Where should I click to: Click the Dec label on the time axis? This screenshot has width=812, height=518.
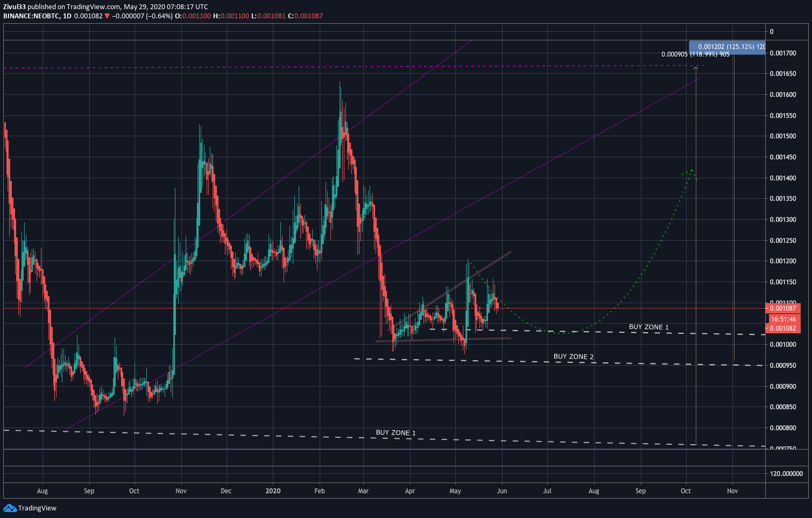tap(226, 491)
